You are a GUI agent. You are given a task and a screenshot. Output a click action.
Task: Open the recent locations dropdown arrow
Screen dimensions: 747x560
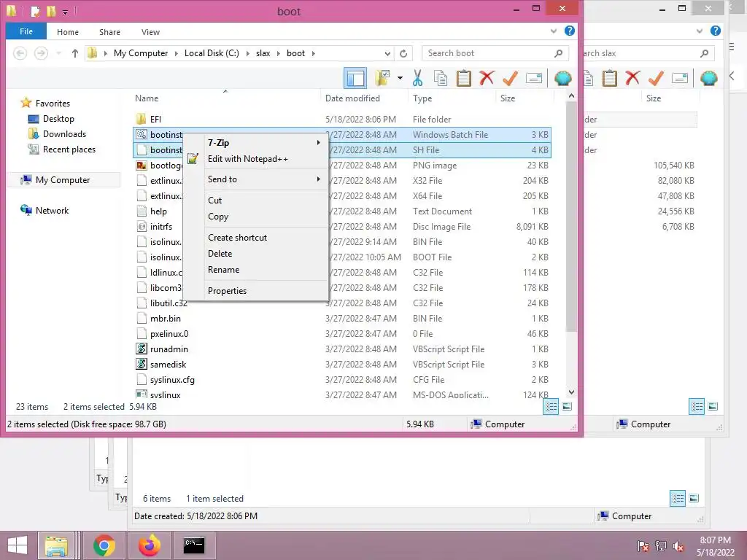pyautogui.click(x=58, y=53)
